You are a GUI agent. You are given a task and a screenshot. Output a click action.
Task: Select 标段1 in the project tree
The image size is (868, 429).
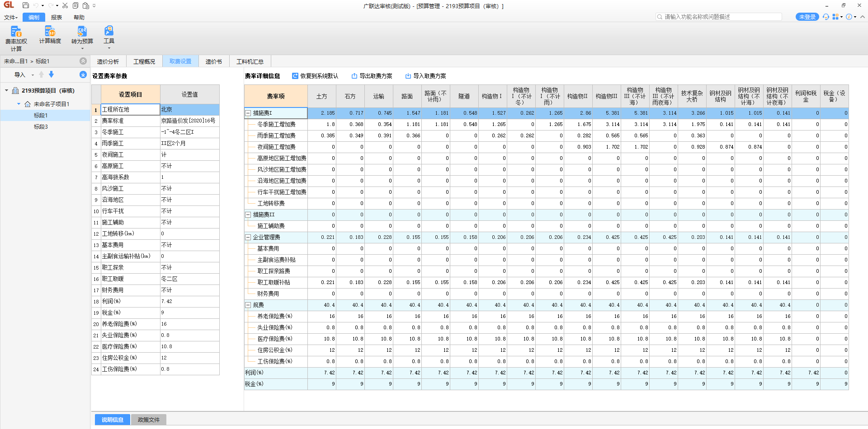41,116
